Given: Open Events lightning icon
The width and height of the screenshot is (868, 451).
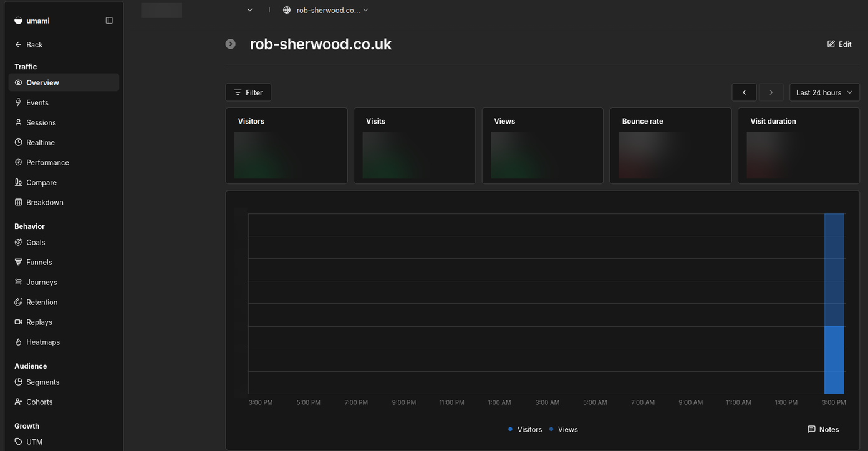Looking at the screenshot, I should [19, 102].
